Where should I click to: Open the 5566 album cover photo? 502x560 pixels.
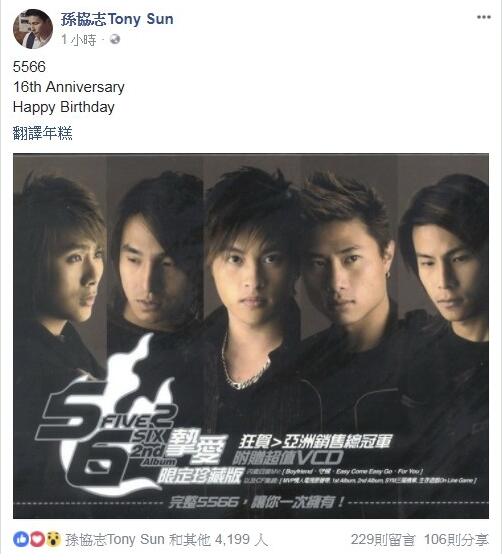coord(251,336)
